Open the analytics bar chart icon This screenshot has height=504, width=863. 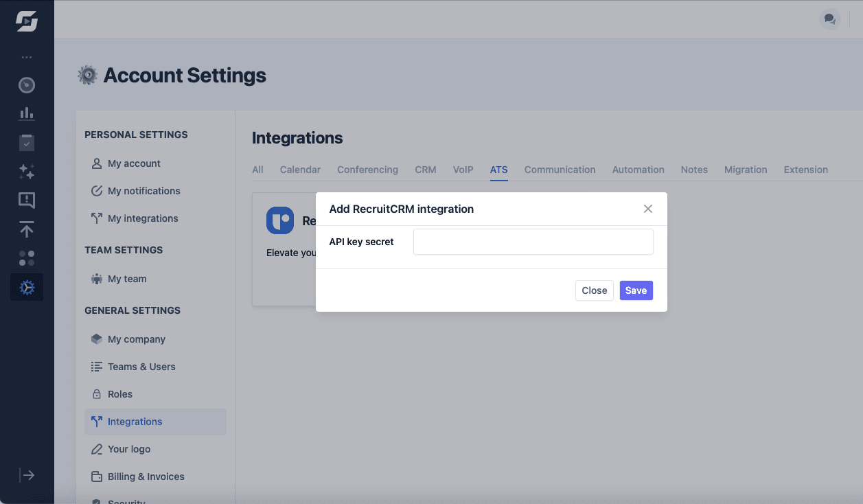pos(26,113)
